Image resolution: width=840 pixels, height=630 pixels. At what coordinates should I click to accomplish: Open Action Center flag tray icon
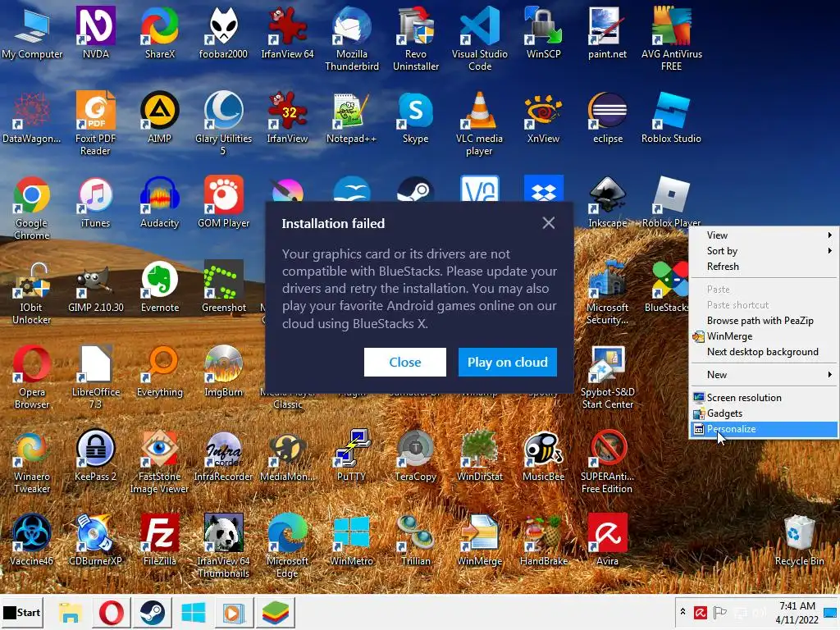(720, 612)
